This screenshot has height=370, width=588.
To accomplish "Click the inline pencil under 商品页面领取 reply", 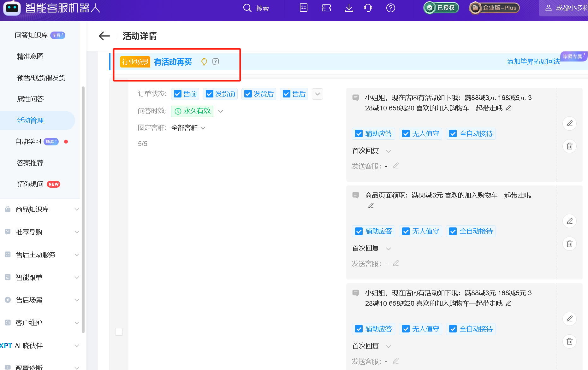I will (x=371, y=206).
